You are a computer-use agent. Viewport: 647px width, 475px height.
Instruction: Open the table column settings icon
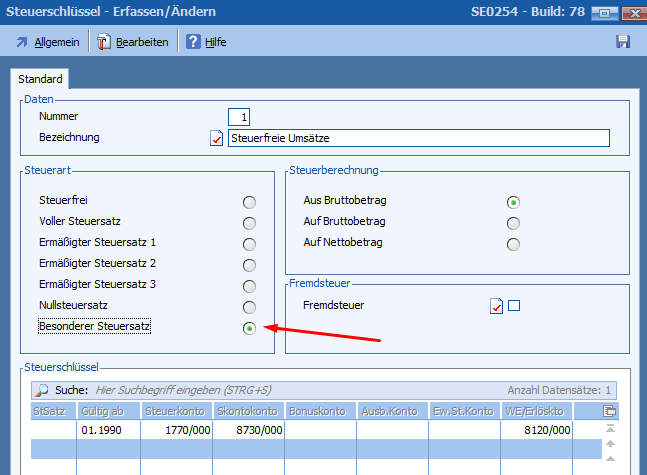coord(610,410)
